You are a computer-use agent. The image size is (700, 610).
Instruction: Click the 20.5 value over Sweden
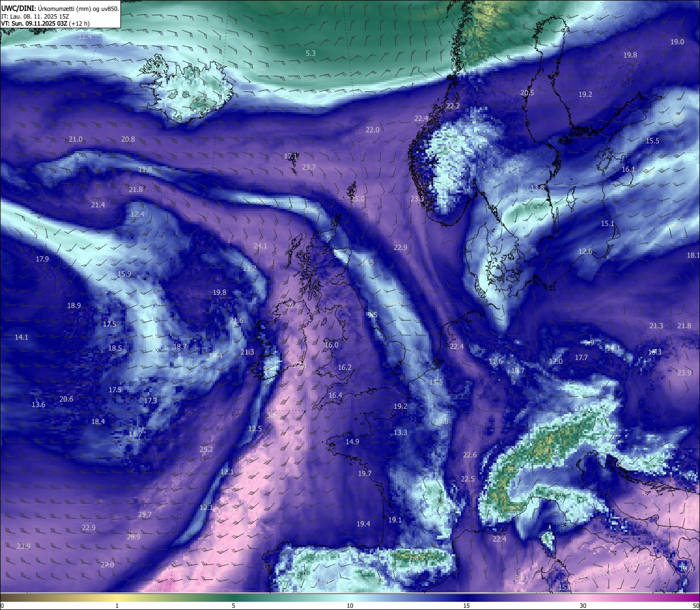click(527, 93)
